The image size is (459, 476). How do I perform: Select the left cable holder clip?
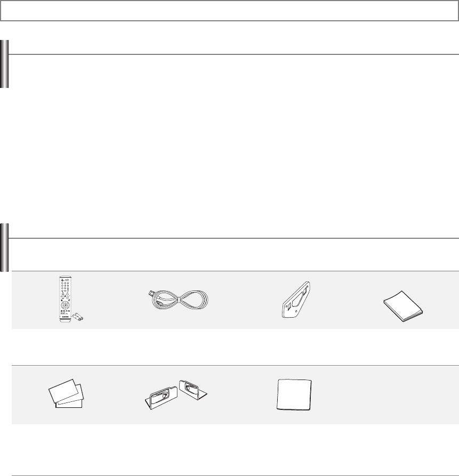click(161, 398)
